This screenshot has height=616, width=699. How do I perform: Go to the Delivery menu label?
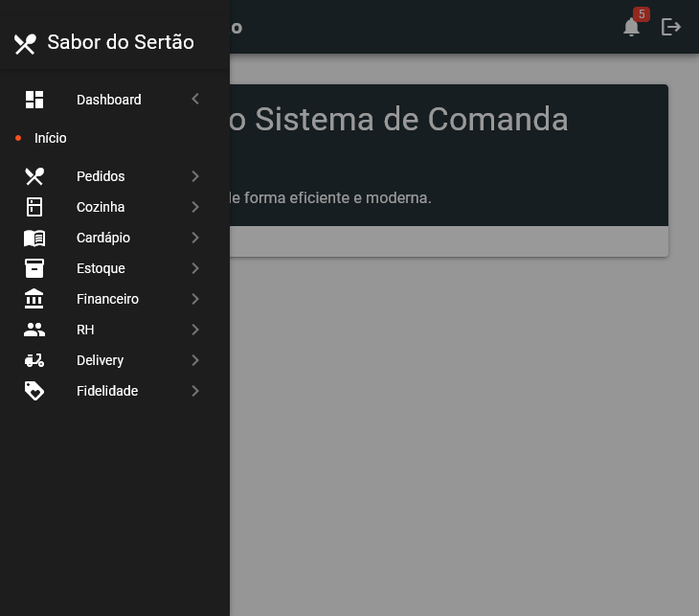click(100, 360)
